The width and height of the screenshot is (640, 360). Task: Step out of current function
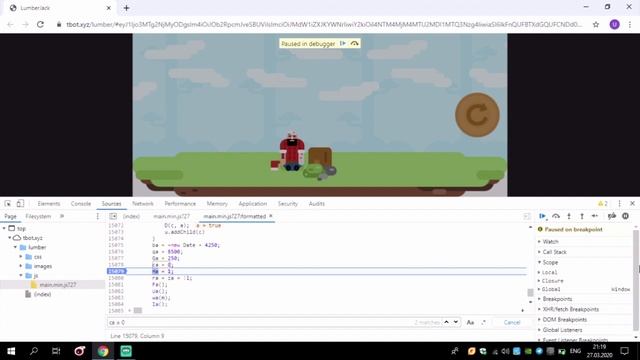point(582,216)
